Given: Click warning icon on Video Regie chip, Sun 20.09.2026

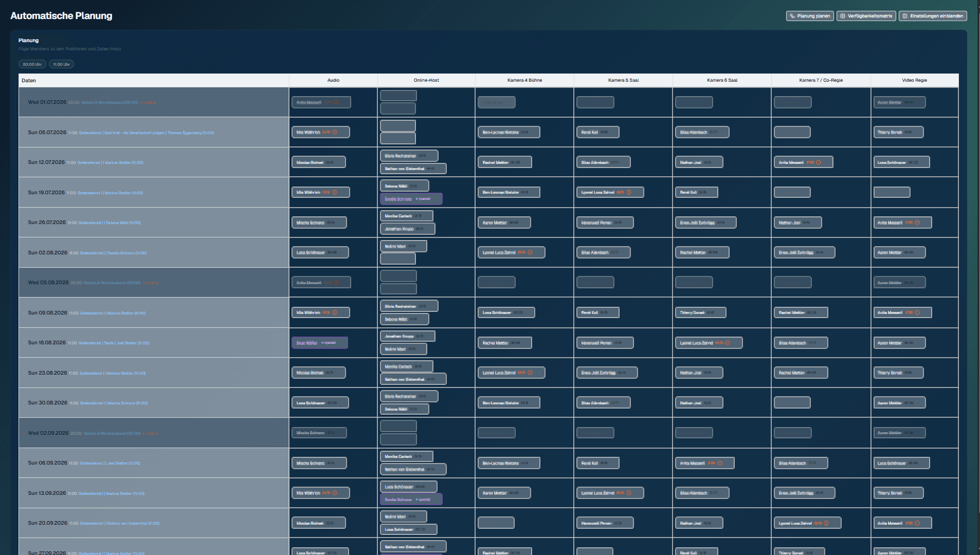Looking at the screenshot, I should point(917,523).
